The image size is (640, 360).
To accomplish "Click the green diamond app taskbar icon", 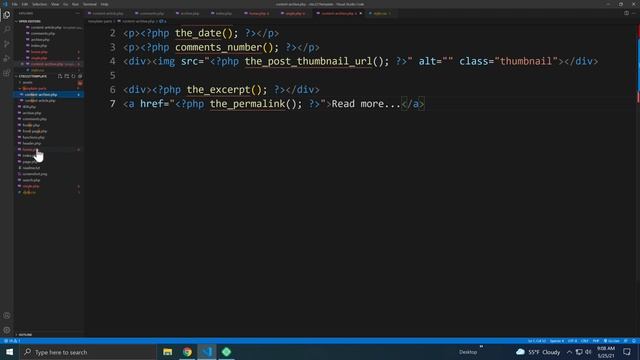I will 226,352.
